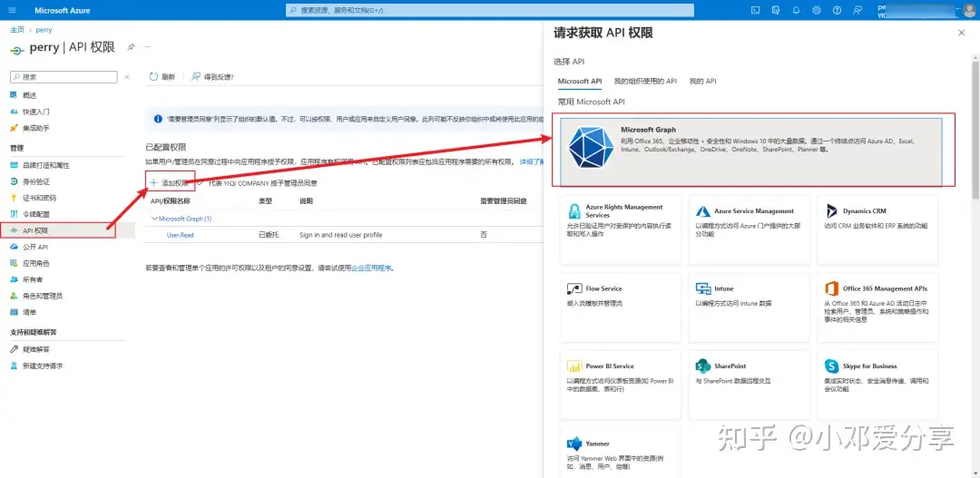Open the help question mark icon
The image size is (980, 478).
(837, 10)
